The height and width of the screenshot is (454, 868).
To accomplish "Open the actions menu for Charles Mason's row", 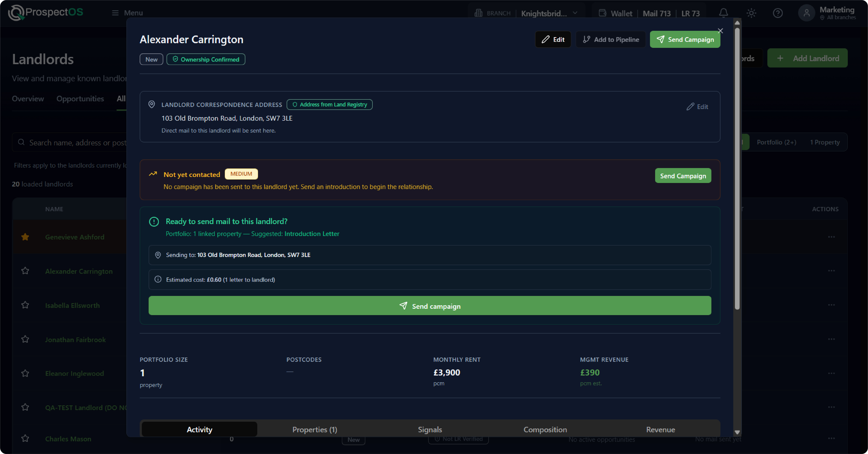I will [832, 438].
